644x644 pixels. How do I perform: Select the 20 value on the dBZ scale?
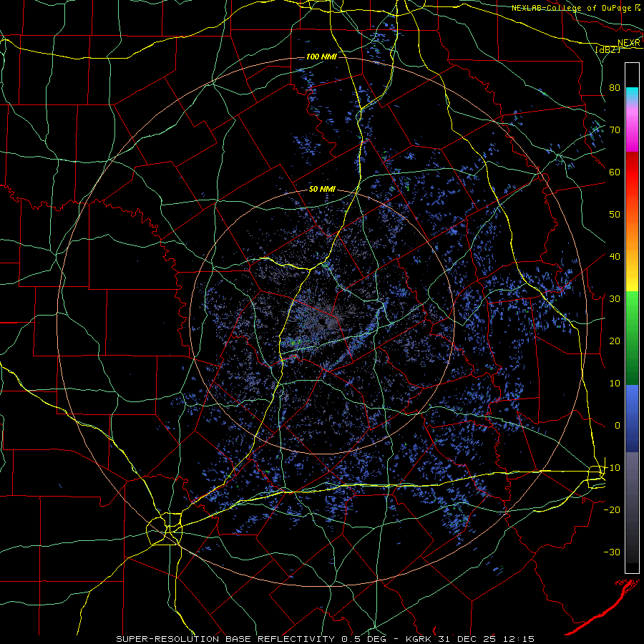point(615,341)
